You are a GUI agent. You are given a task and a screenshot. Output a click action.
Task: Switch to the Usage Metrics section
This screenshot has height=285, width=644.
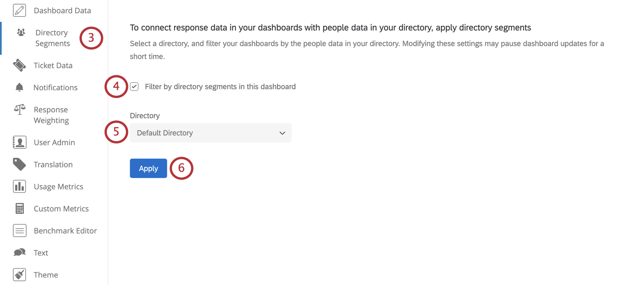coord(58,186)
